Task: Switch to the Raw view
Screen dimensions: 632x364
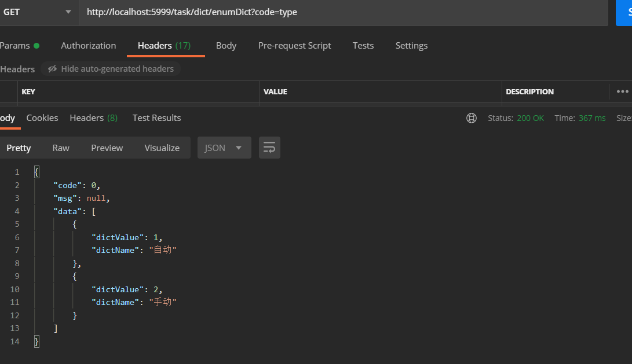Action: (61, 148)
